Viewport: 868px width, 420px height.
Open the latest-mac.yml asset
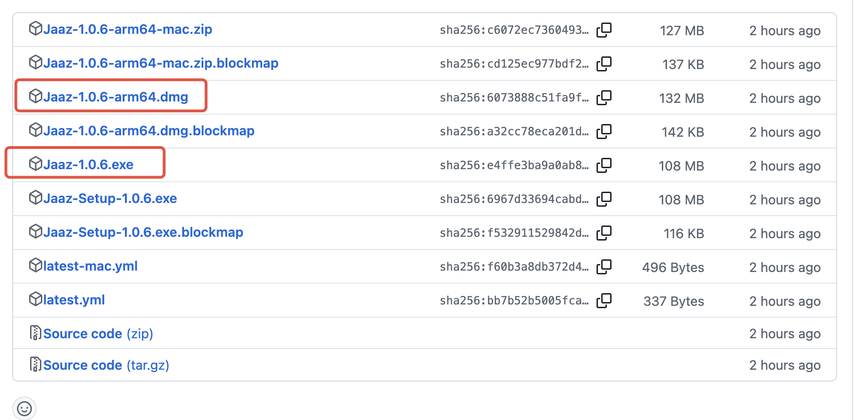click(90, 266)
